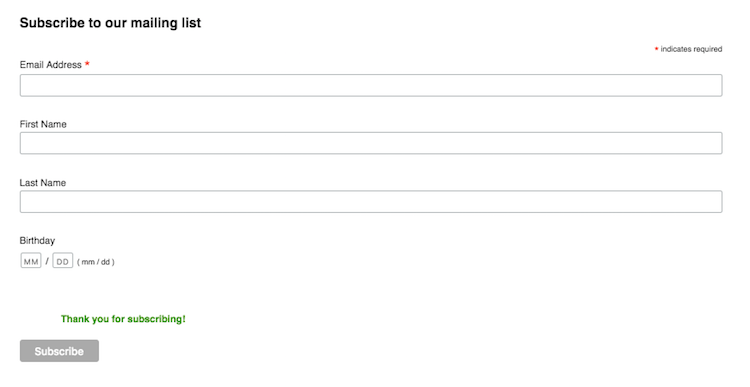Click the red asterisk before 'indicates required'
The width and height of the screenshot is (750, 387).
(x=656, y=49)
